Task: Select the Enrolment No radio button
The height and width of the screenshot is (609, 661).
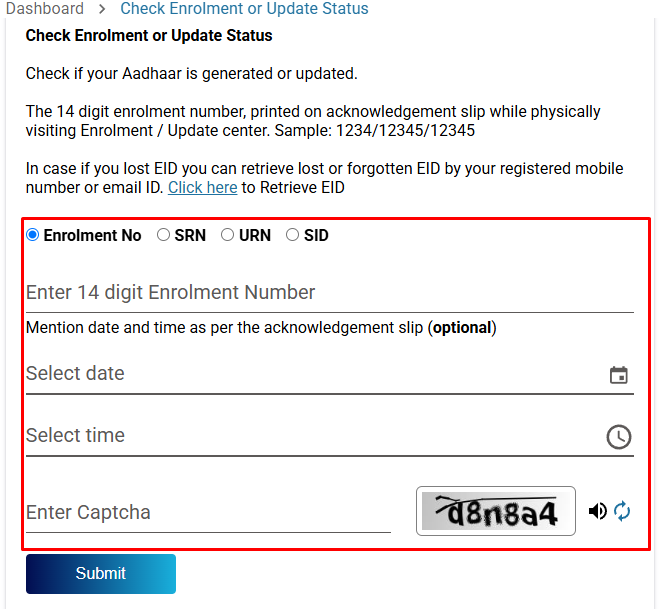Action: coord(33,235)
